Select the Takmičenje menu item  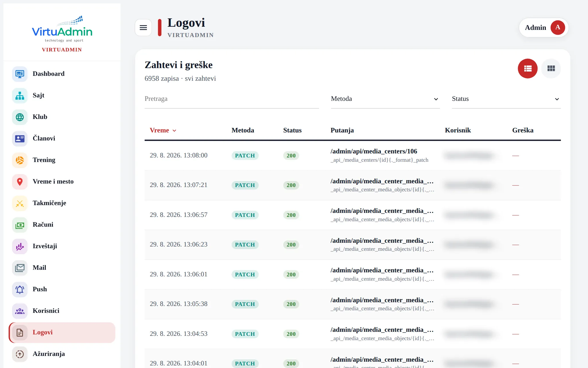pyautogui.click(x=62, y=203)
